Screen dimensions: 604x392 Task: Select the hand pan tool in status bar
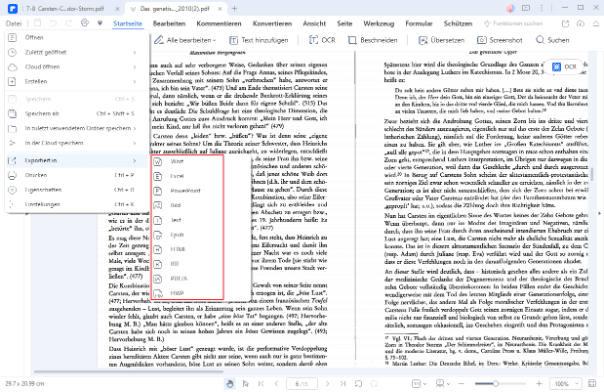pos(230,384)
